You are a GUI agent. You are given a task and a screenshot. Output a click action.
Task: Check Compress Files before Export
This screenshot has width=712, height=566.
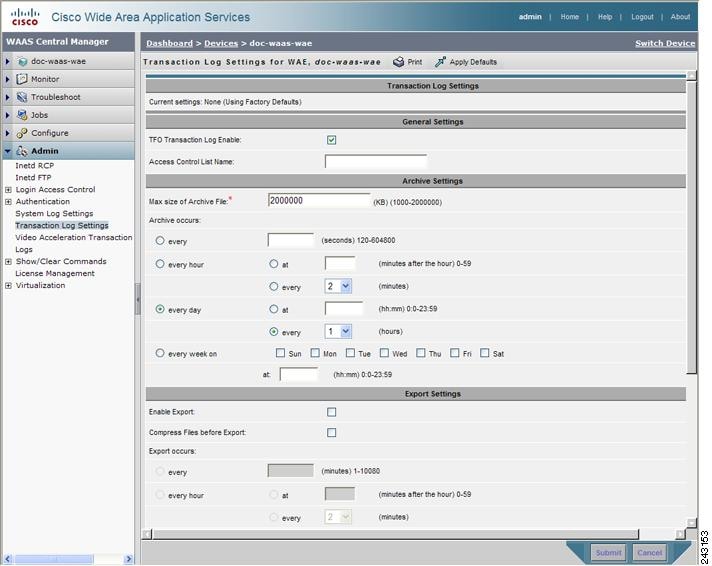pyautogui.click(x=331, y=432)
